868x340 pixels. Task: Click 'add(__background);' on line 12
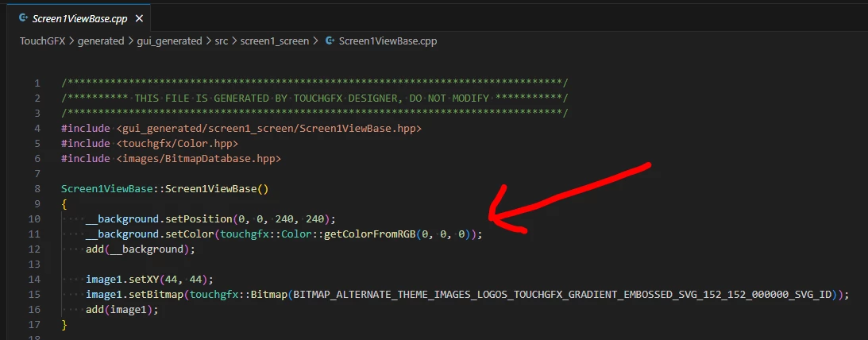(141, 249)
